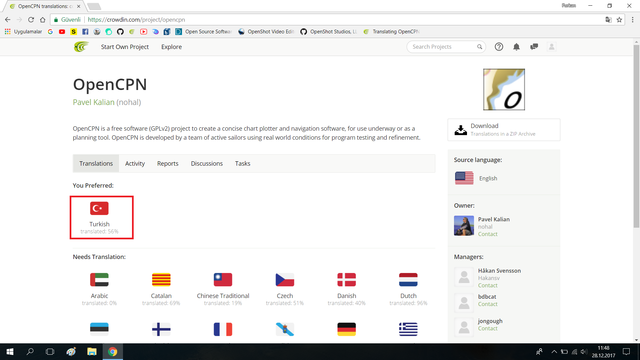This screenshot has height=360, width=640.
Task: Contact owner Pavel Kalian
Action: click(488, 234)
